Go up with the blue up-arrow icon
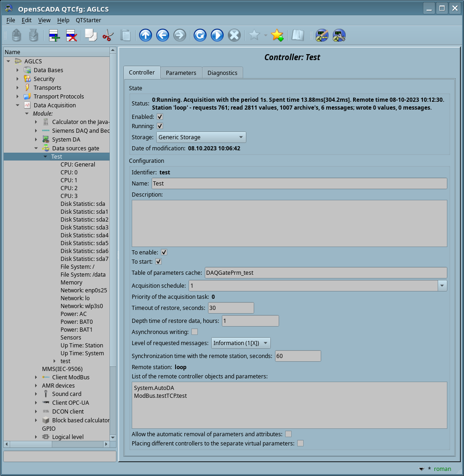 tap(146, 35)
